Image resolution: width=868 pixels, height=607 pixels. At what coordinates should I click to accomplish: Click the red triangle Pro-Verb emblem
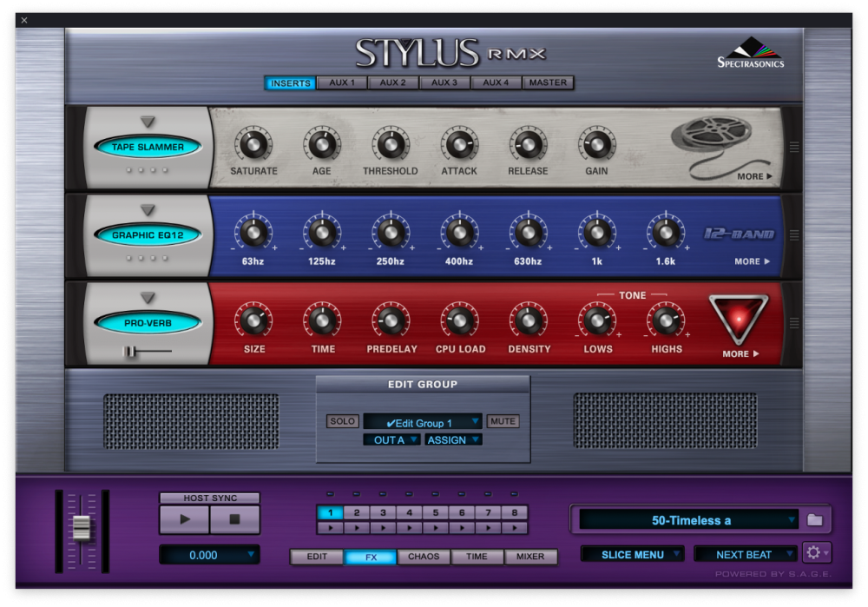click(739, 319)
